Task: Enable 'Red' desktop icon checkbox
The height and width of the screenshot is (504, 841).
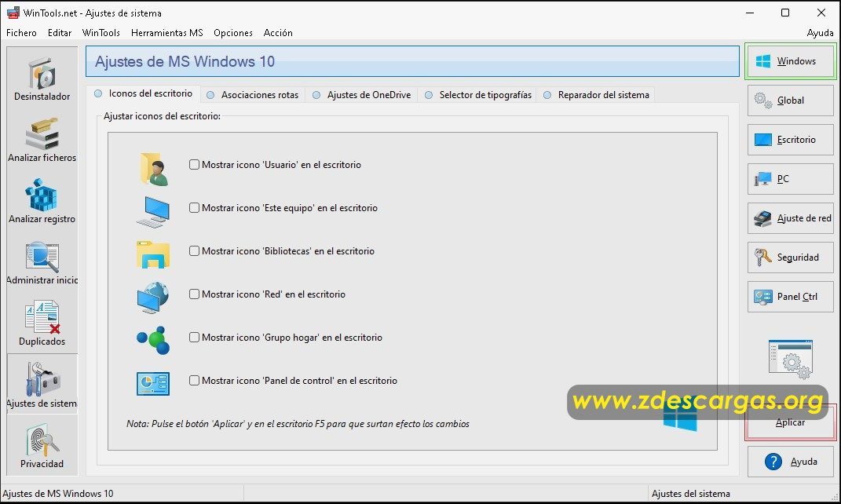Action: pos(194,294)
